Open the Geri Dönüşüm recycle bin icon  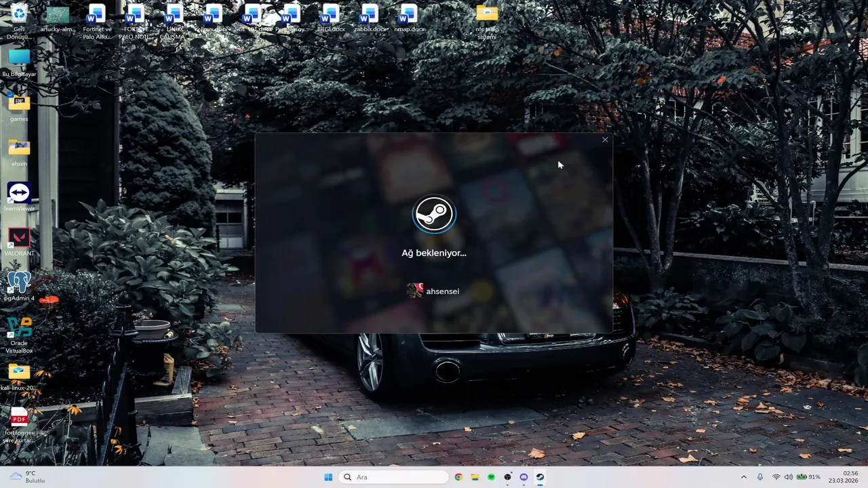pos(19,20)
